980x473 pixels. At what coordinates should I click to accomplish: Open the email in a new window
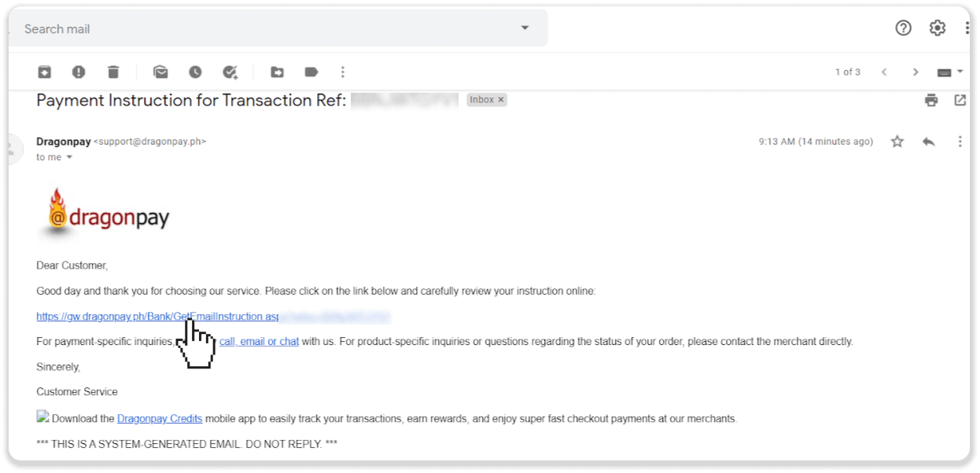point(960,100)
